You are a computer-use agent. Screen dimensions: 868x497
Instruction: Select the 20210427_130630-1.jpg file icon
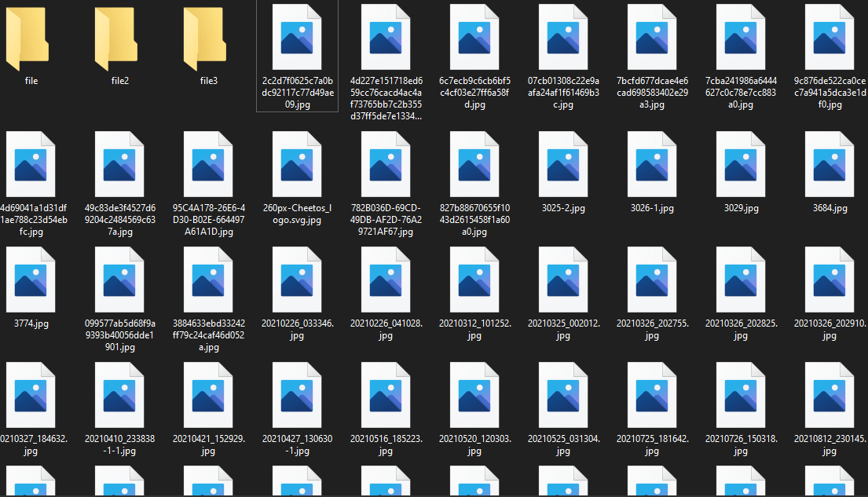297,395
